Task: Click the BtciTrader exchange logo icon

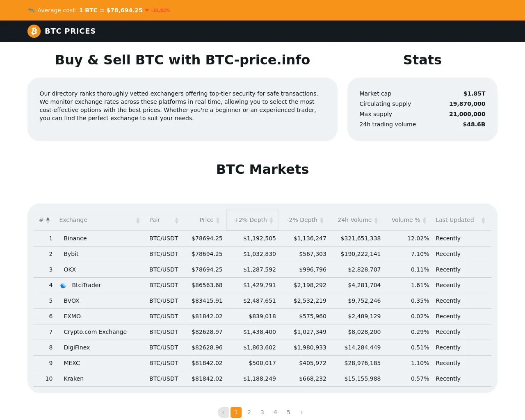Action: 63,285
